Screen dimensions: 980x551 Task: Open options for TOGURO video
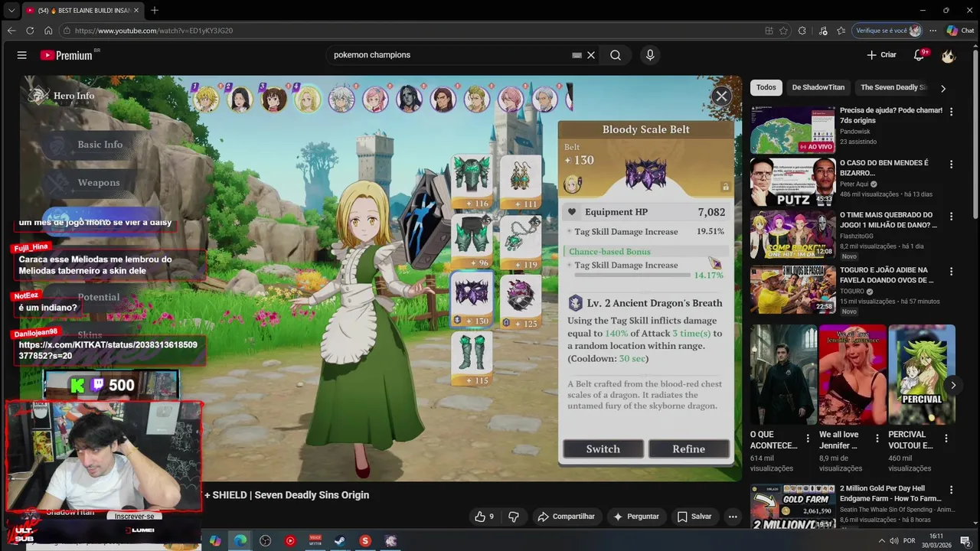[952, 271]
